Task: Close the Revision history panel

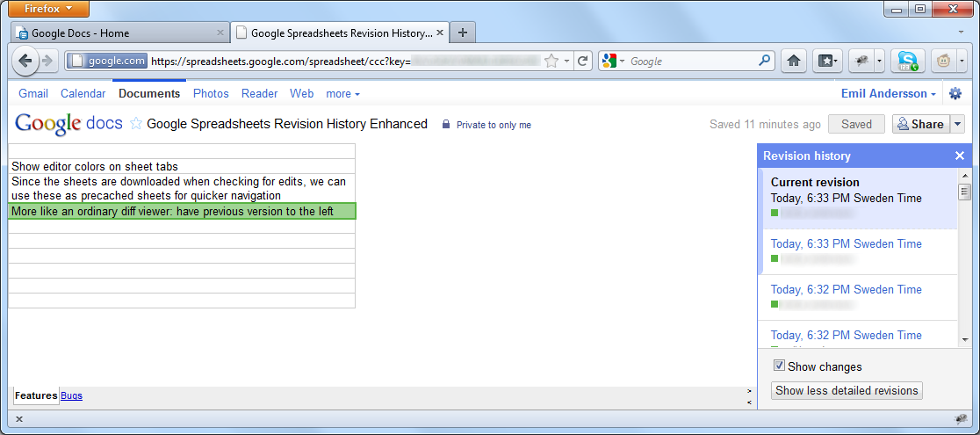Action: click(960, 156)
